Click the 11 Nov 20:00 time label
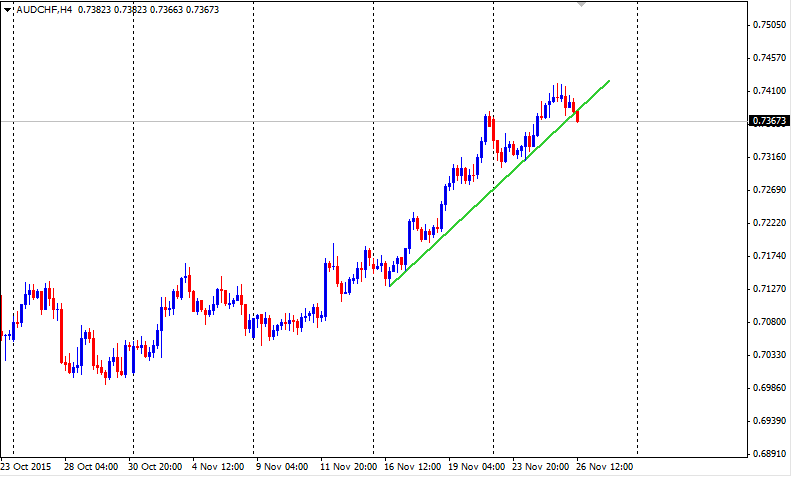The width and height of the screenshot is (792, 477). [x=349, y=466]
